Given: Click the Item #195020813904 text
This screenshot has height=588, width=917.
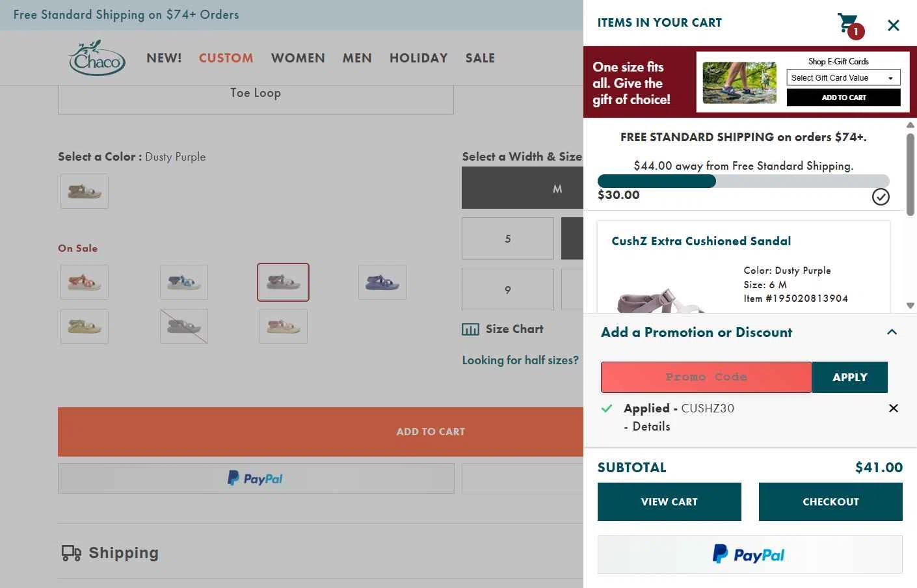Looking at the screenshot, I should (796, 299).
